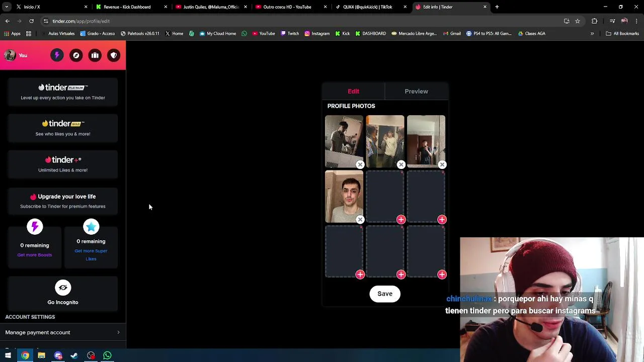The image size is (644, 362).
Task: Open Discord from the taskbar
Action: point(58,355)
